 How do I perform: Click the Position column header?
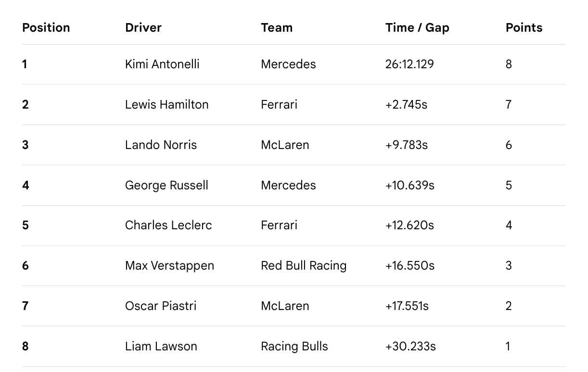(x=46, y=27)
